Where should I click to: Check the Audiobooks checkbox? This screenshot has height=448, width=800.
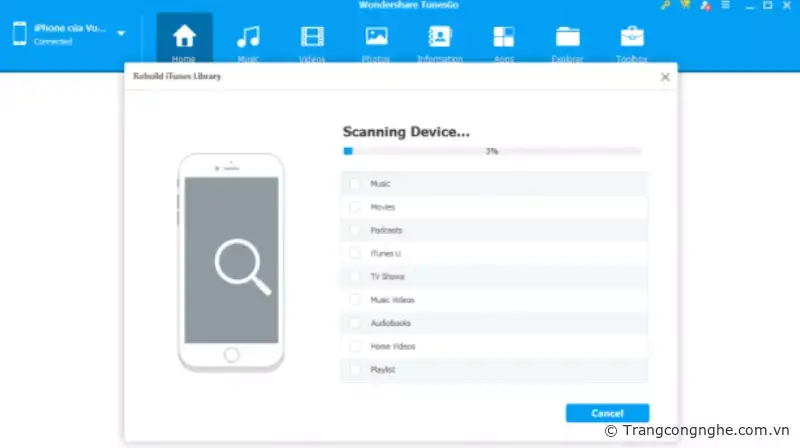tap(354, 323)
